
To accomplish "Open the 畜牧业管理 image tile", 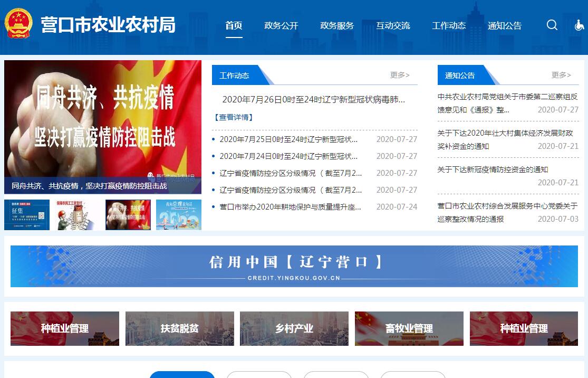I will coord(409,328).
